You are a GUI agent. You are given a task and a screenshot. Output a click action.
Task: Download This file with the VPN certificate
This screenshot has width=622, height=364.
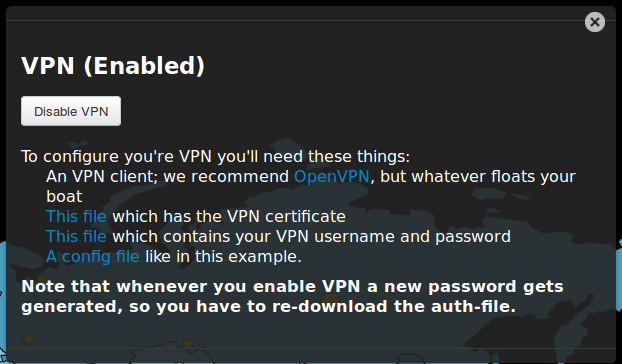click(76, 216)
